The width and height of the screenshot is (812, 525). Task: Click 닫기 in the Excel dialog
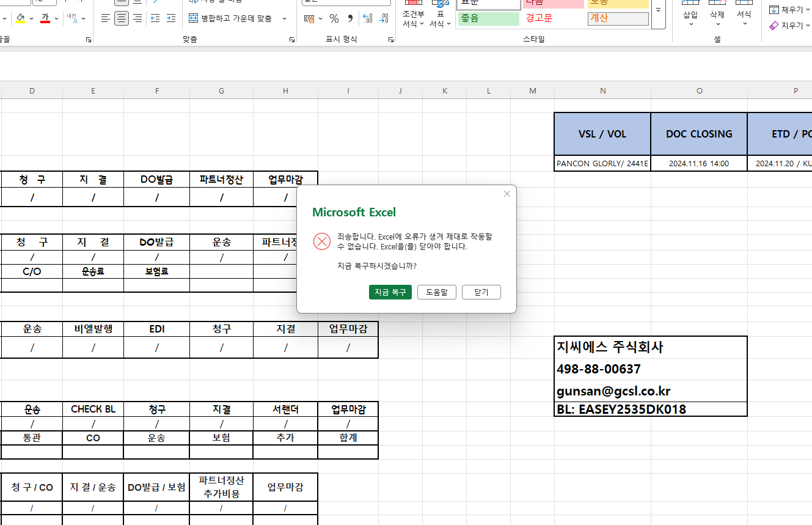[481, 292]
